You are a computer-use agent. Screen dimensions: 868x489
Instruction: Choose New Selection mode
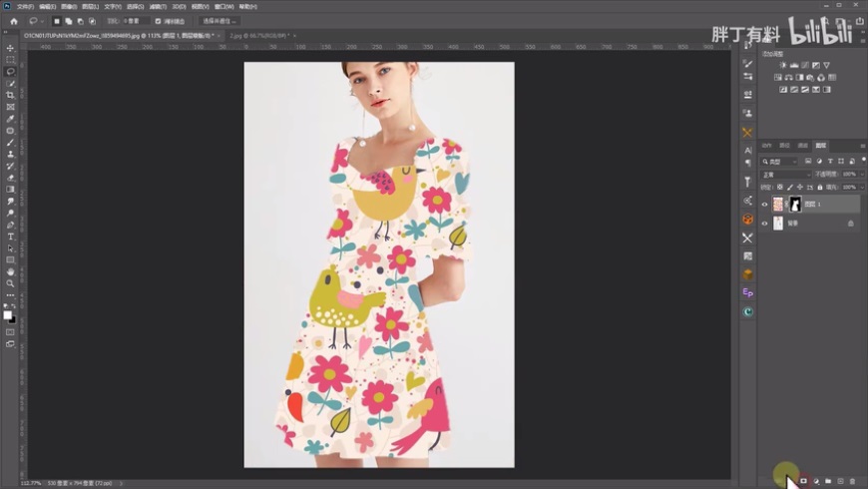click(57, 21)
